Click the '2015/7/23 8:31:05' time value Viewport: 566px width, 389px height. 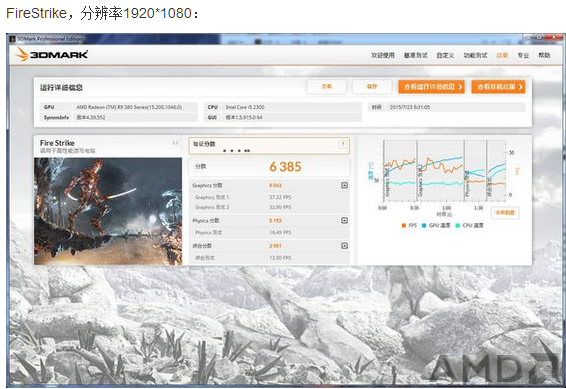(410, 107)
